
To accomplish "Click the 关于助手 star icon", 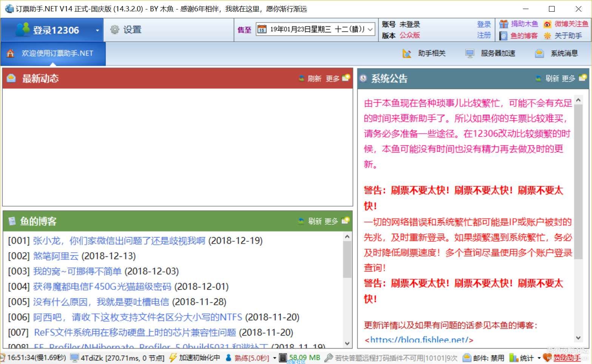I will click(x=547, y=36).
